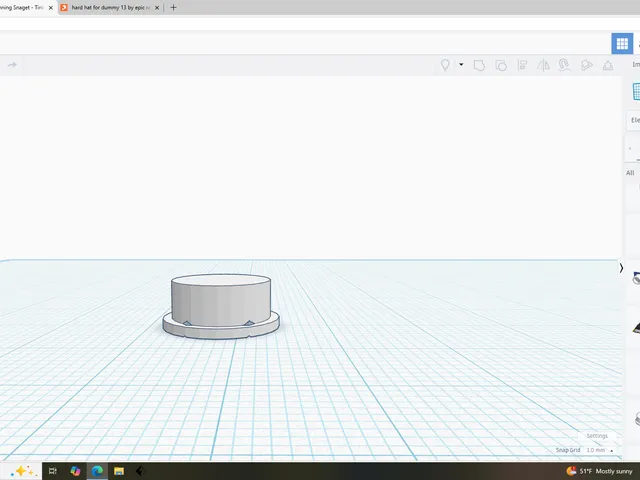Click the Group shapes icon
The width and height of the screenshot is (640, 480).
[479, 65]
